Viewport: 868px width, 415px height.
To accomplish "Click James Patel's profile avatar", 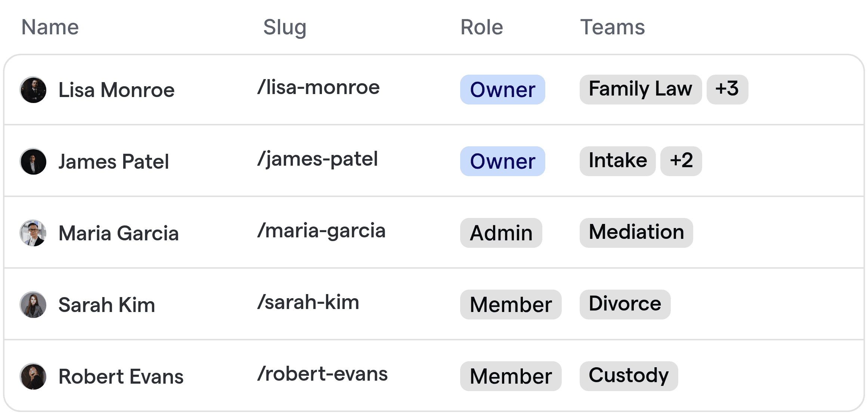I will click(33, 161).
